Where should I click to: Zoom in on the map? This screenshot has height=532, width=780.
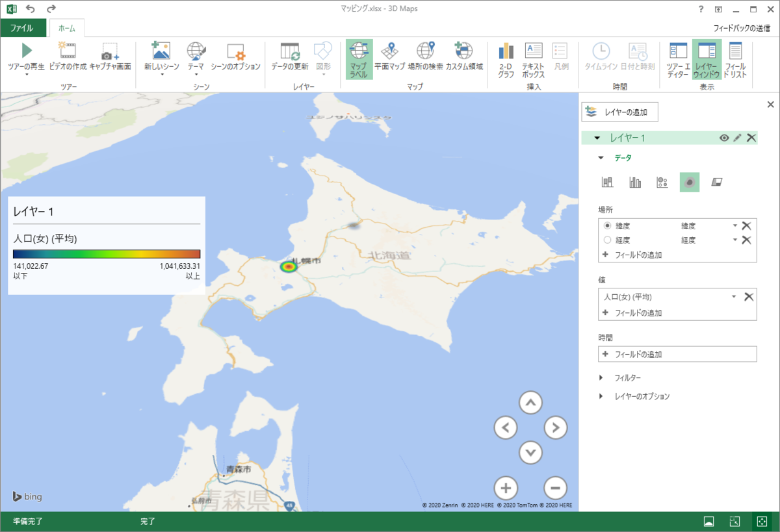(506, 488)
